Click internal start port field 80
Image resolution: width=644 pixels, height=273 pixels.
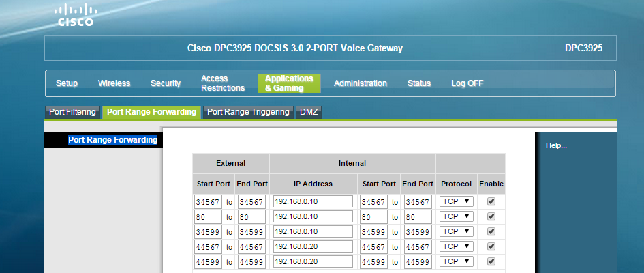373,216
